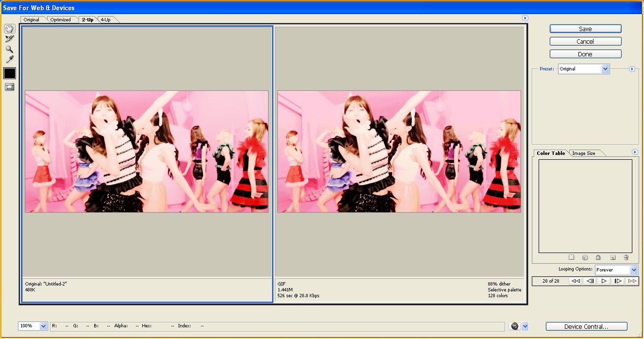644x339 pixels.
Task: Go to first animation frame
Action: tap(576, 281)
